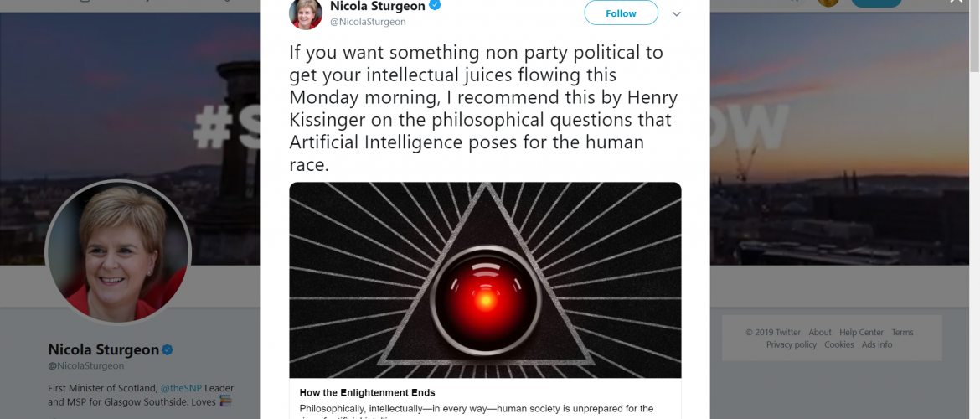Open the gold account avatar in top bar
Screen dimensions: 980x419
click(x=828, y=2)
